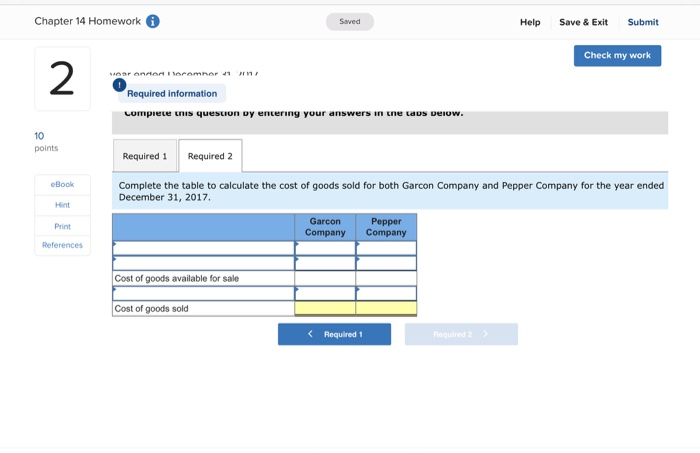This screenshot has width=700, height=453.
Task: Click the Pepper Company column header
Action: click(x=386, y=227)
